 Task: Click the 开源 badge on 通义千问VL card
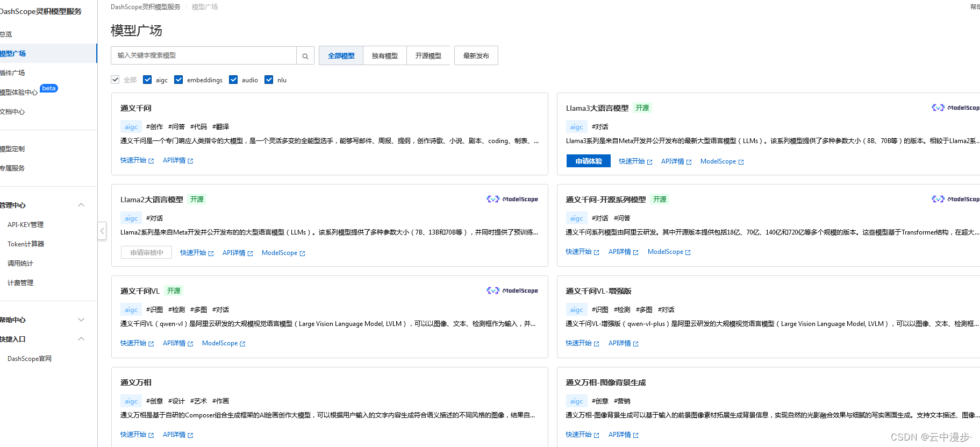pos(174,290)
